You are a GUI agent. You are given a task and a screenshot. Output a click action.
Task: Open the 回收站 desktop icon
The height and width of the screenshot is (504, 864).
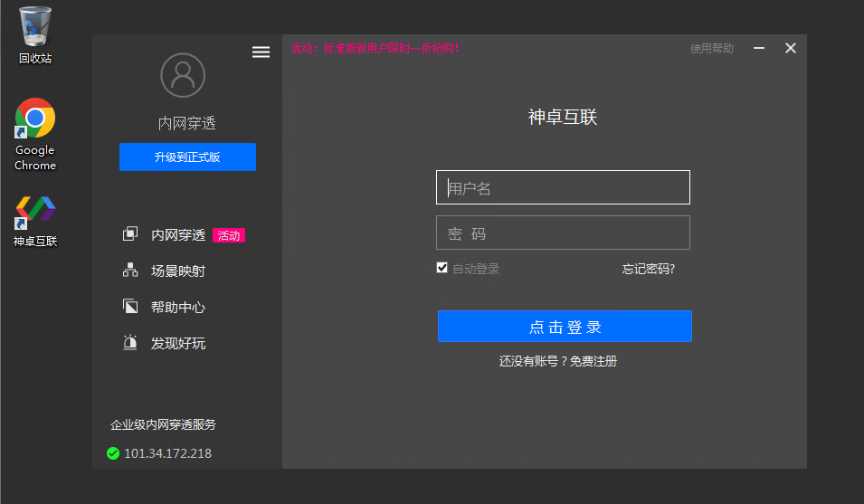pos(34,34)
